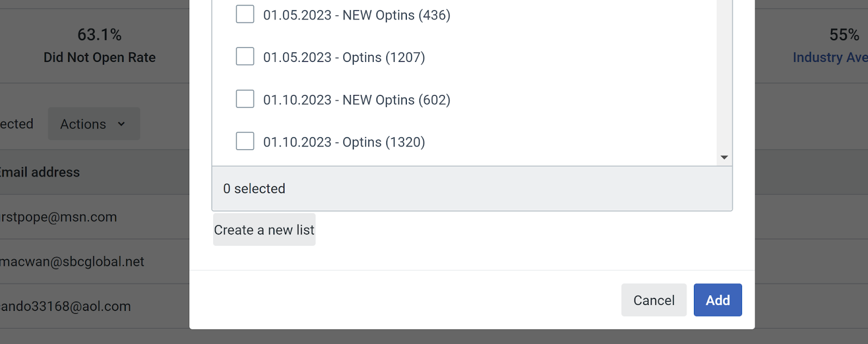
Task: Tick the 01.05.2023 - Optins (1207) checkbox
Action: (x=245, y=56)
